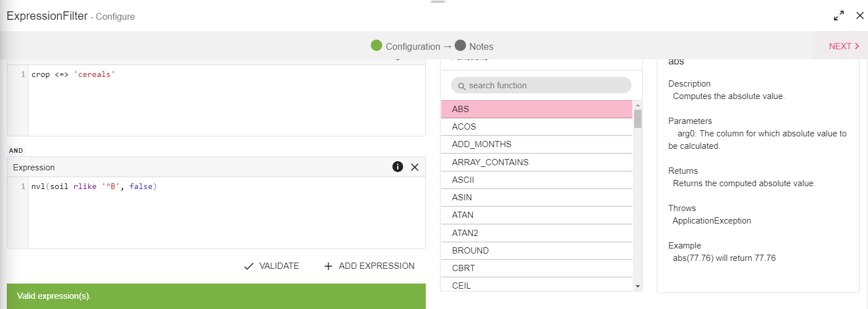Click the search magnifier icon in functions
Screen dimensions: 868x309
[x=461, y=86]
